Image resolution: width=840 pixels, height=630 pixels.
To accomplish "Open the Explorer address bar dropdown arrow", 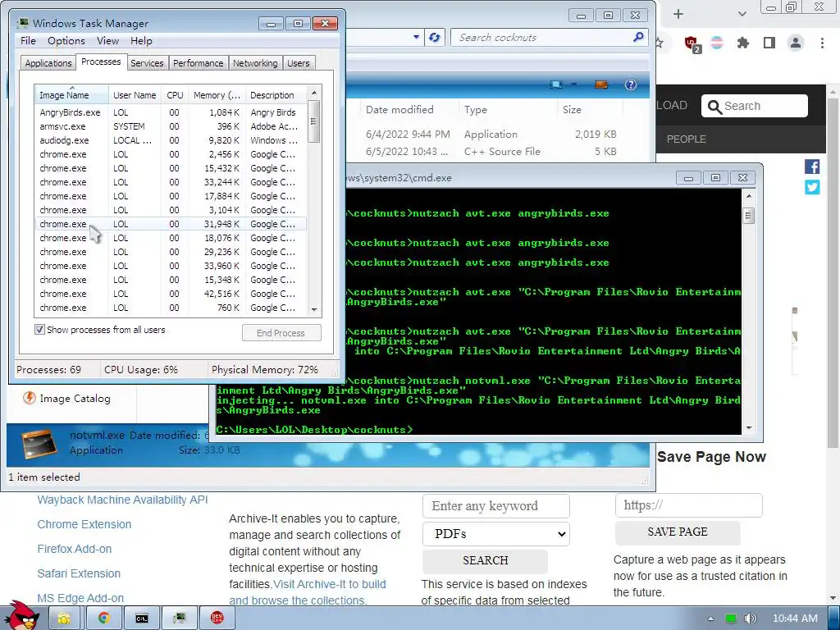I will [x=416, y=37].
